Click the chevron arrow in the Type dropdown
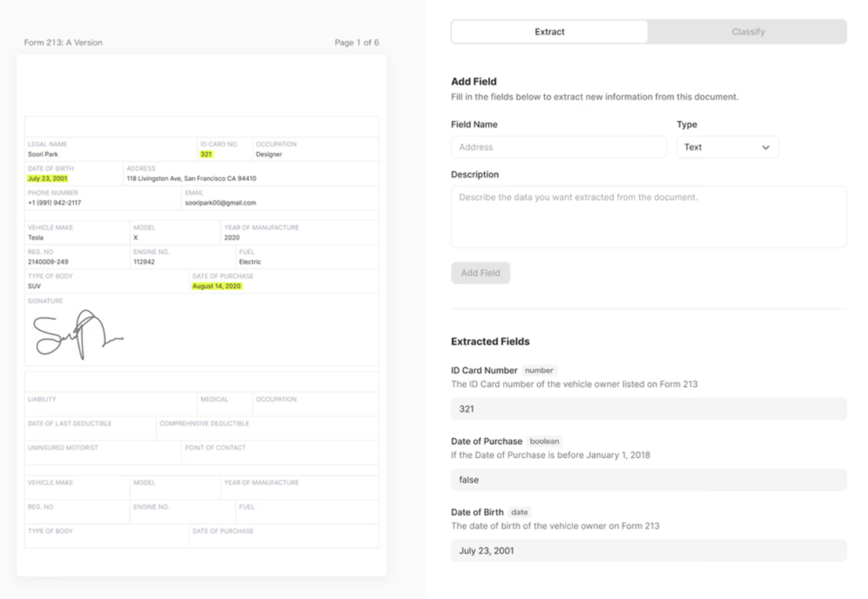 [766, 147]
